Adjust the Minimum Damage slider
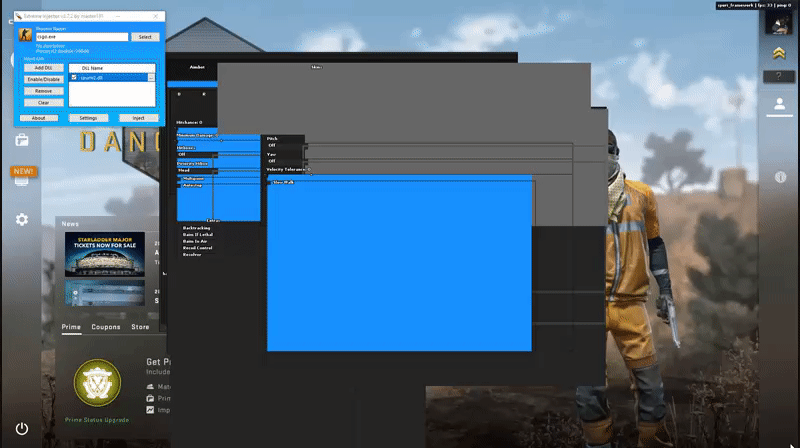This screenshot has height=448, width=800. [x=218, y=140]
